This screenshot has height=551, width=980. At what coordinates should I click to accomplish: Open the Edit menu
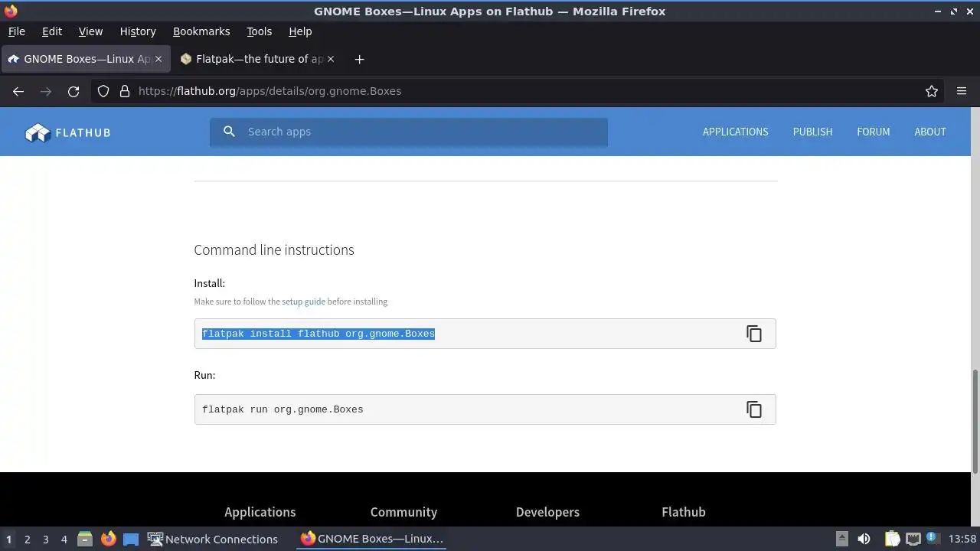pos(52,31)
